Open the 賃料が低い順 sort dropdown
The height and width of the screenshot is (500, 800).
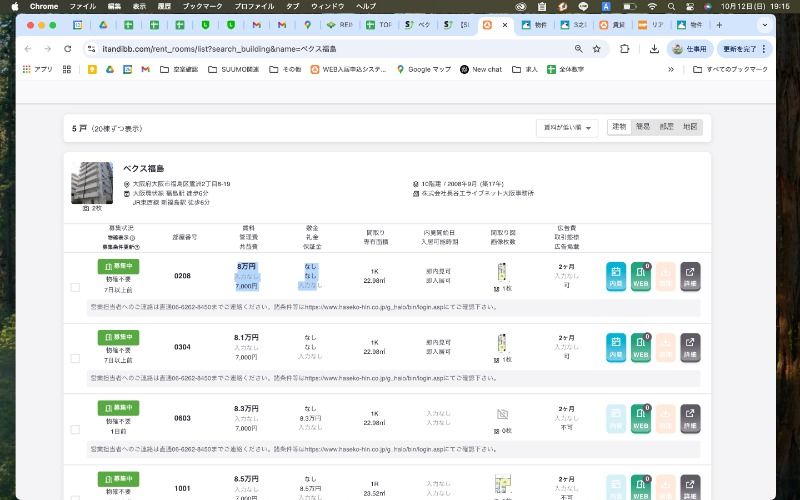[x=567, y=127]
